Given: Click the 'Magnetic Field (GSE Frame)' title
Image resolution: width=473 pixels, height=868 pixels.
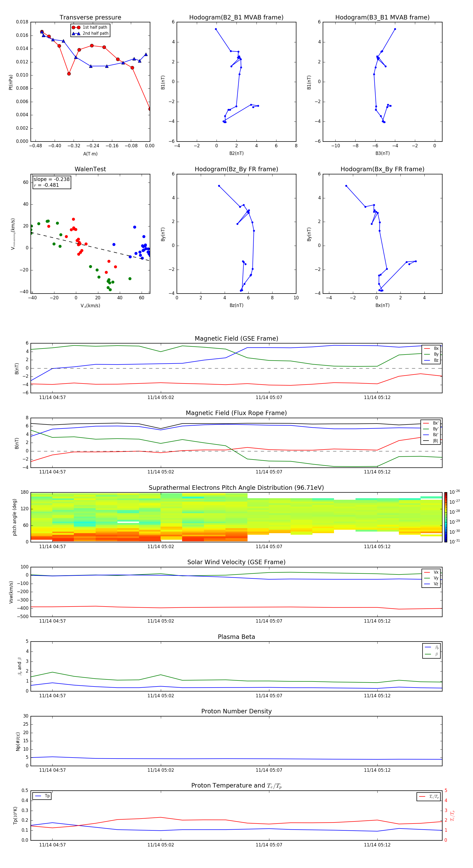Looking at the screenshot, I should point(236,339).
